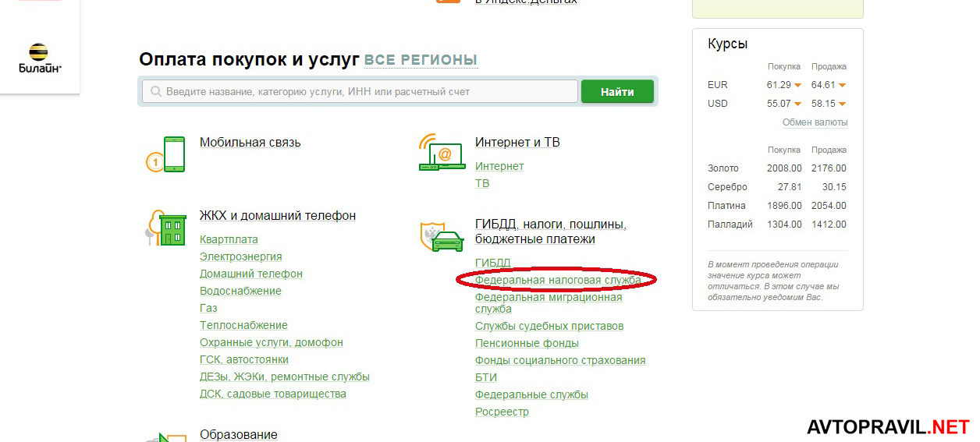The image size is (980, 442).
Task: Click the Курсы panel heading
Action: click(727, 44)
